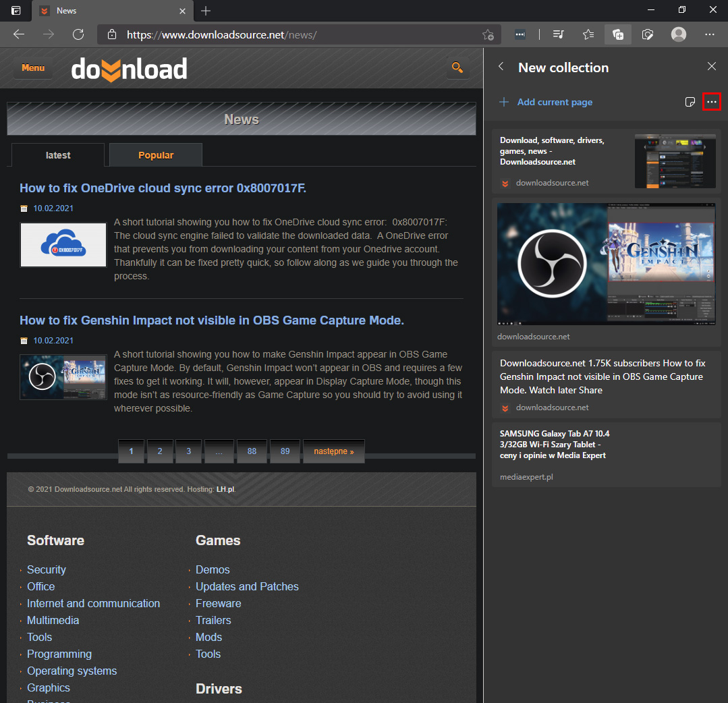The width and height of the screenshot is (728, 703).
Task: Open the Favorites star-list icon
Action: coord(588,34)
